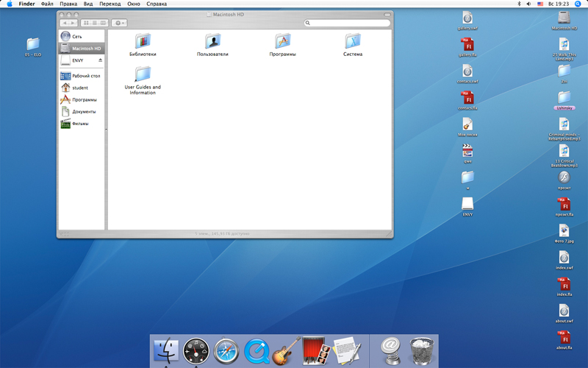Select gallery.fla on the desktop
The width and height of the screenshot is (588, 368).
pos(467,47)
